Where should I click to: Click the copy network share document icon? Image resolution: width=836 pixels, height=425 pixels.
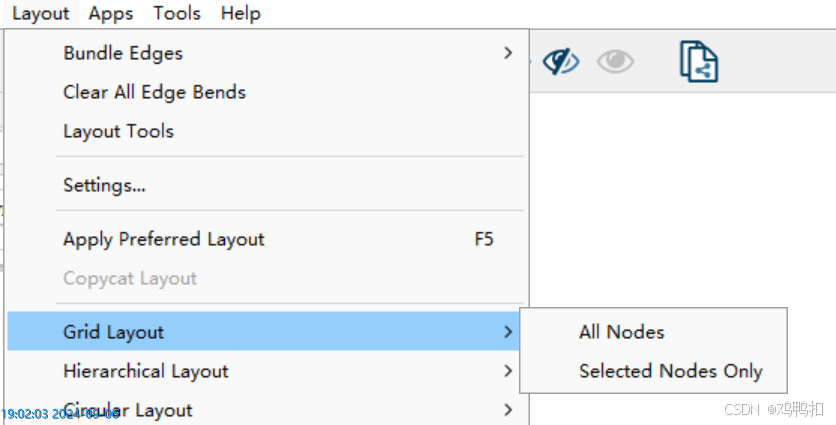coord(699,62)
